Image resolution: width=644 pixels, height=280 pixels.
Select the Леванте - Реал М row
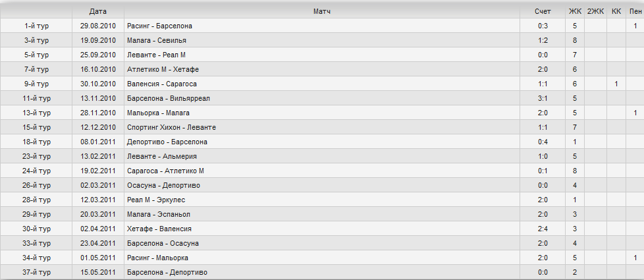pyautogui.click(x=322, y=55)
